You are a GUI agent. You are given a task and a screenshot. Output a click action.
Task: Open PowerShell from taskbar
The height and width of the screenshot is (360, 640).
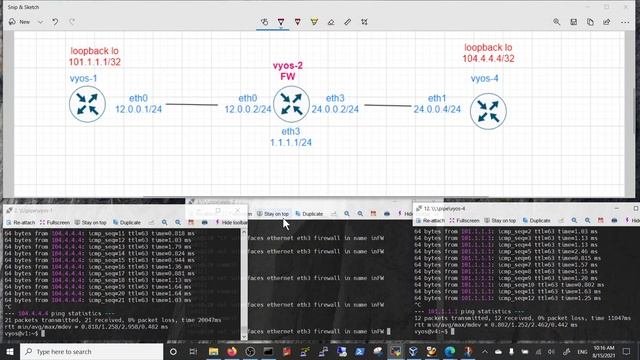[360, 351]
